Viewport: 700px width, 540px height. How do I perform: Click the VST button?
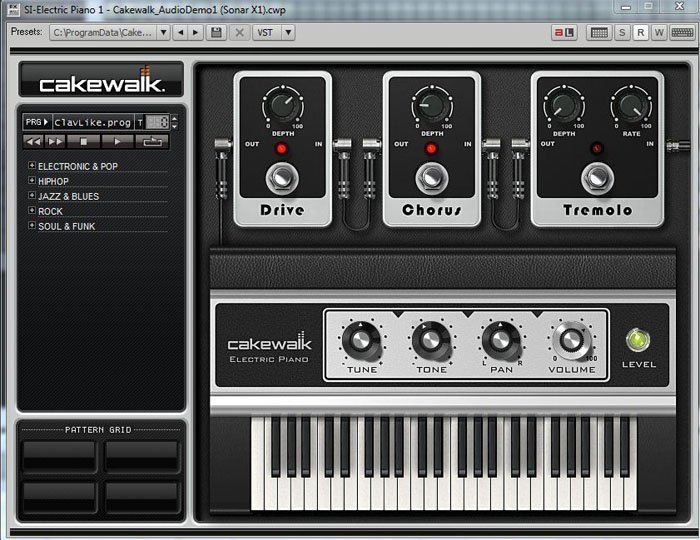[267, 33]
